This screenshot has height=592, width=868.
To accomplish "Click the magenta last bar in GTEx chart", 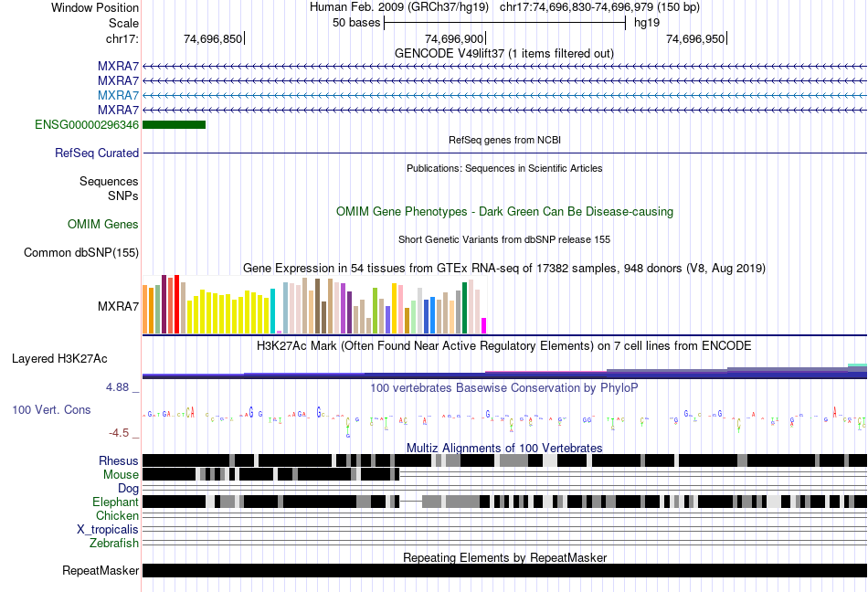I will 483,326.
